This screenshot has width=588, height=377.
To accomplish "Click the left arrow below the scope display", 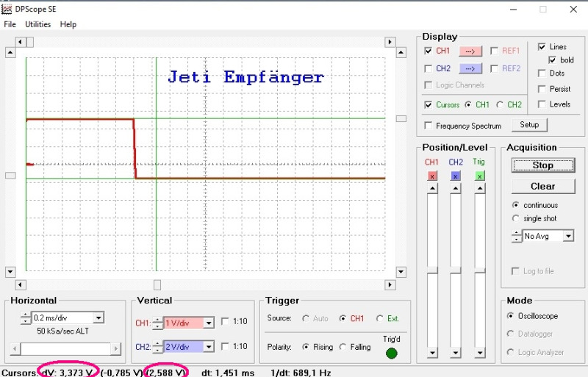I will [21, 284].
